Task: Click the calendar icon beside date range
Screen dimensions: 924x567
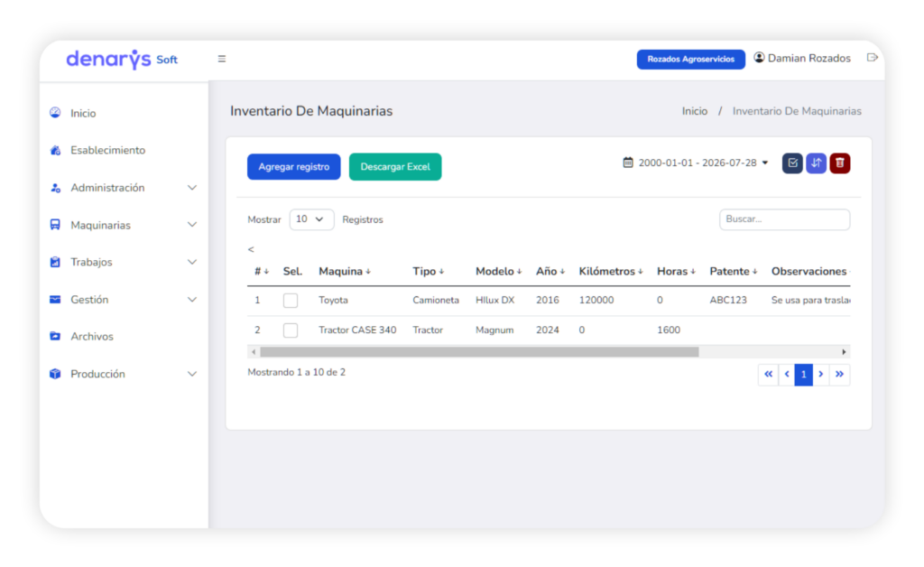Action: (x=628, y=163)
